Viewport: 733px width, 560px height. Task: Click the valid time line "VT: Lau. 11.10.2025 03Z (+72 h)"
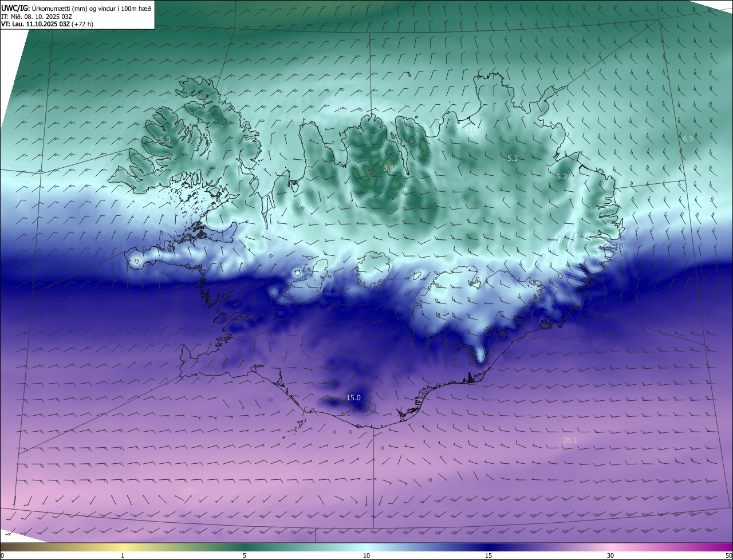[47, 24]
